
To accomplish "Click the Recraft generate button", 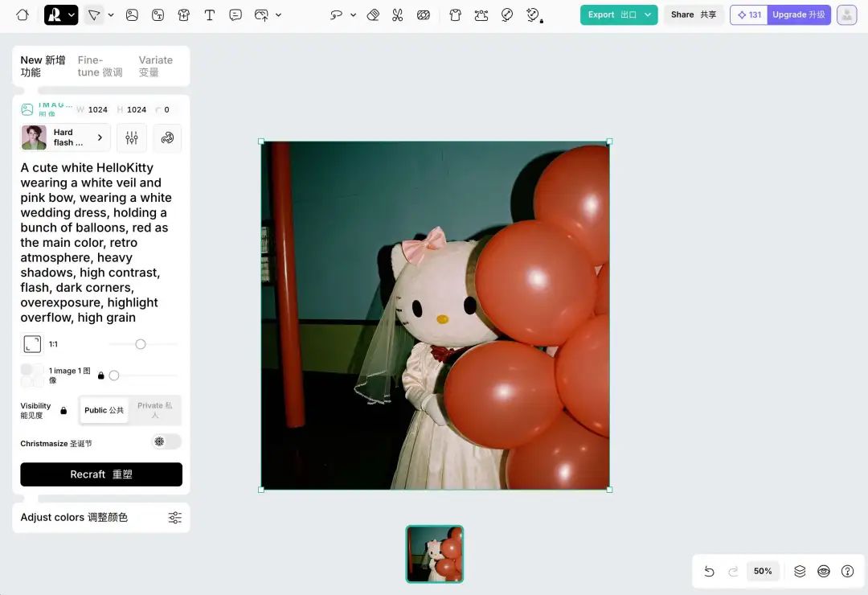I will pyautogui.click(x=101, y=474).
